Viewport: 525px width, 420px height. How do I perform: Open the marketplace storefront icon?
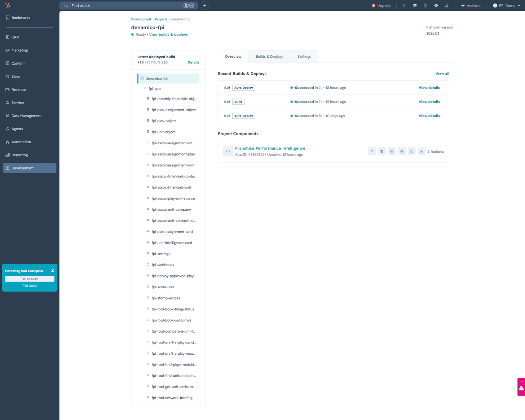click(415, 6)
